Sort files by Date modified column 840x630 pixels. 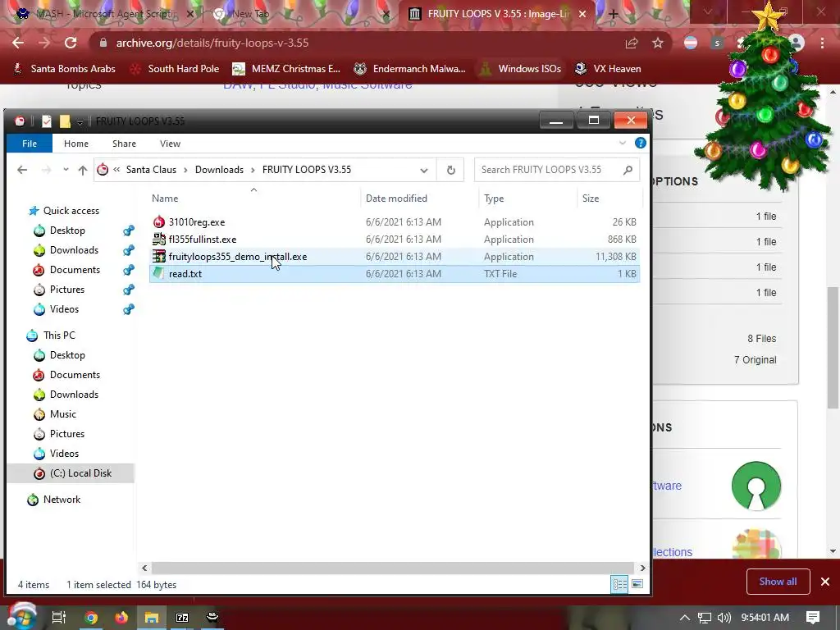396,199
